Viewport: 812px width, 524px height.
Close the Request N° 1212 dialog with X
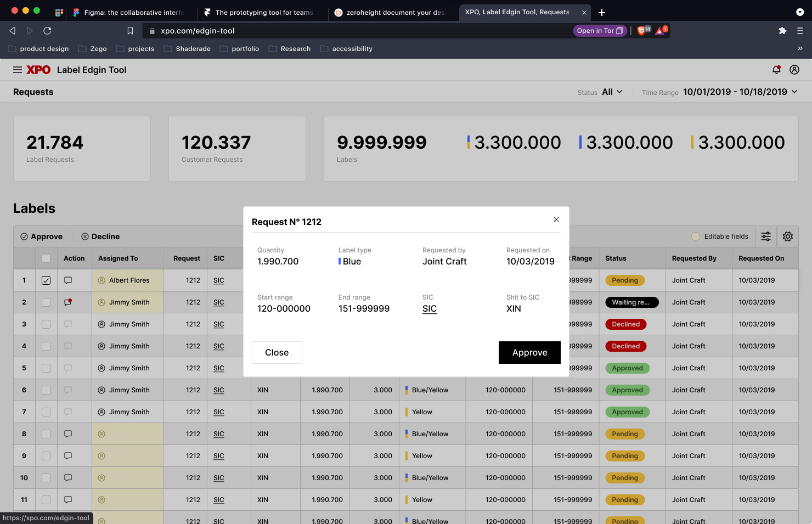coord(556,219)
